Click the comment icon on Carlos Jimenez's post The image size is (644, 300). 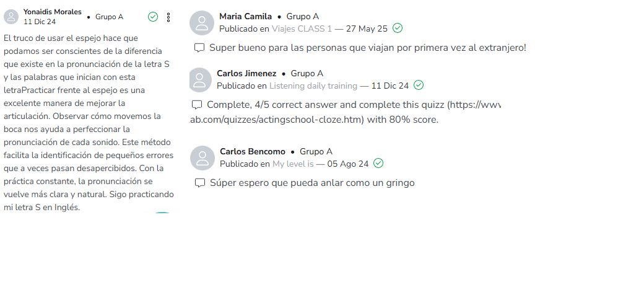pos(197,104)
